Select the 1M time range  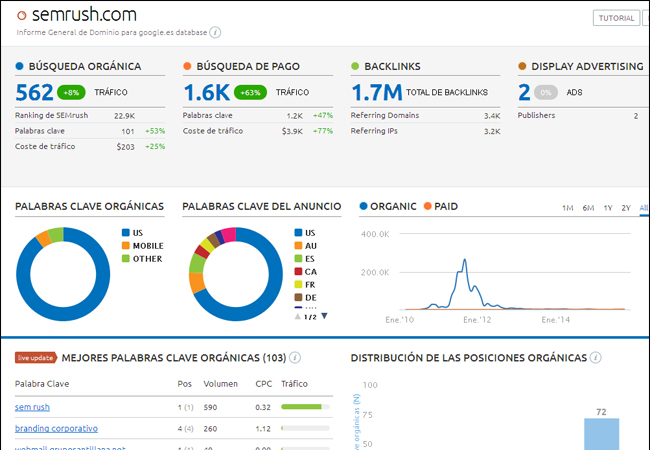pos(568,208)
